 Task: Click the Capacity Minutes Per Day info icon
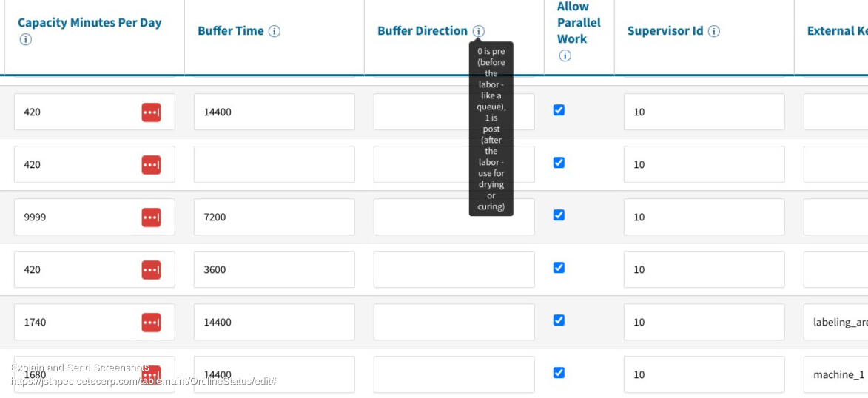click(x=25, y=39)
